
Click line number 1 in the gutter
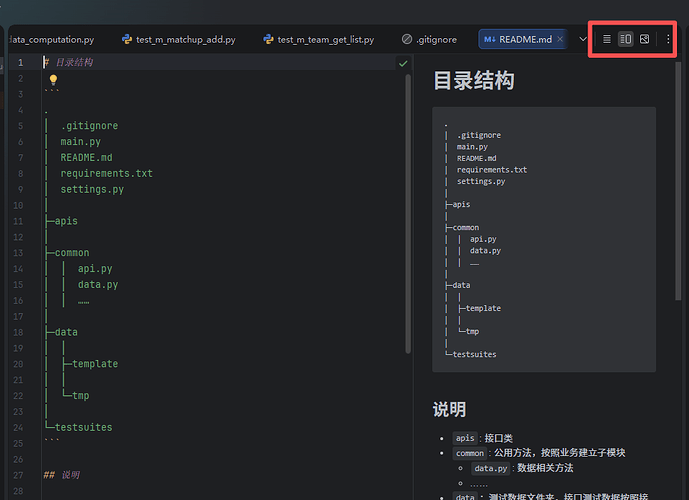tap(20, 62)
